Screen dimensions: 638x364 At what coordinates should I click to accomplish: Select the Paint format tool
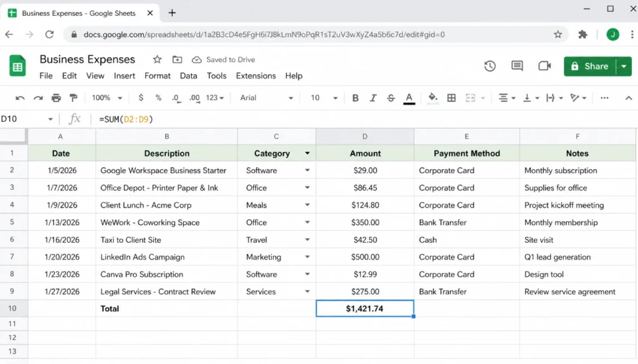pyautogui.click(x=74, y=98)
